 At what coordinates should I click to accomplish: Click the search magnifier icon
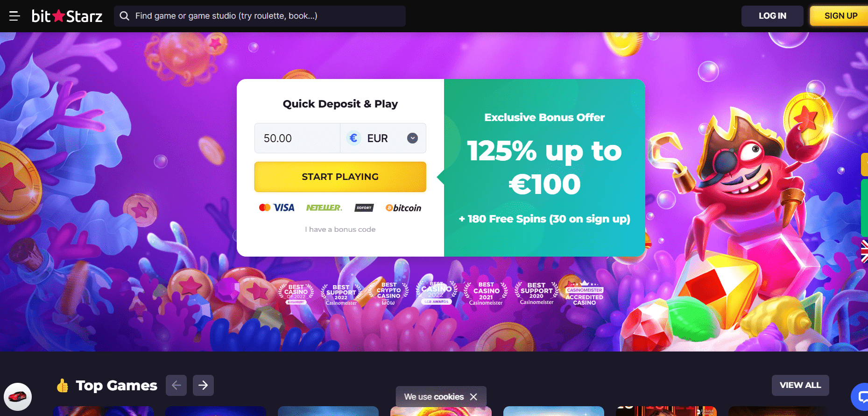tap(124, 16)
